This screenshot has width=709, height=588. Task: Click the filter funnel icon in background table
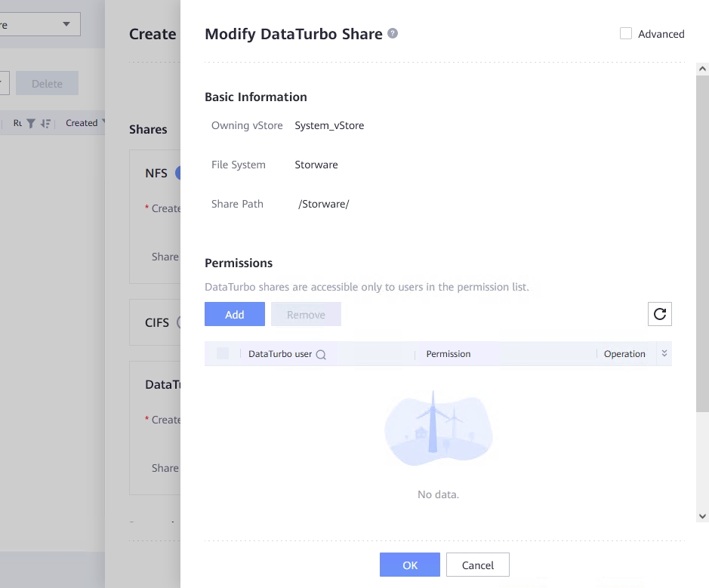point(31,124)
